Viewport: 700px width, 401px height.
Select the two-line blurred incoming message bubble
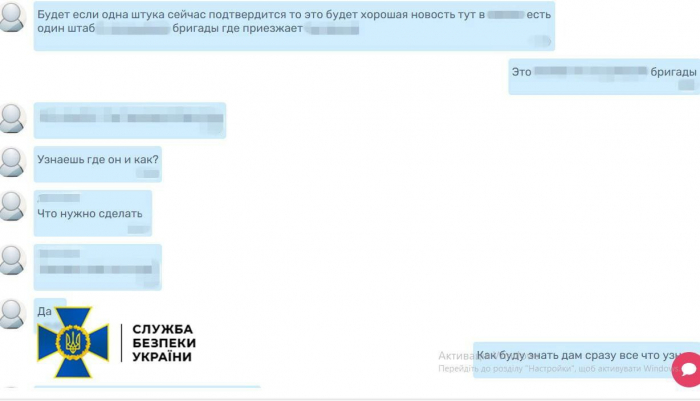(x=97, y=266)
